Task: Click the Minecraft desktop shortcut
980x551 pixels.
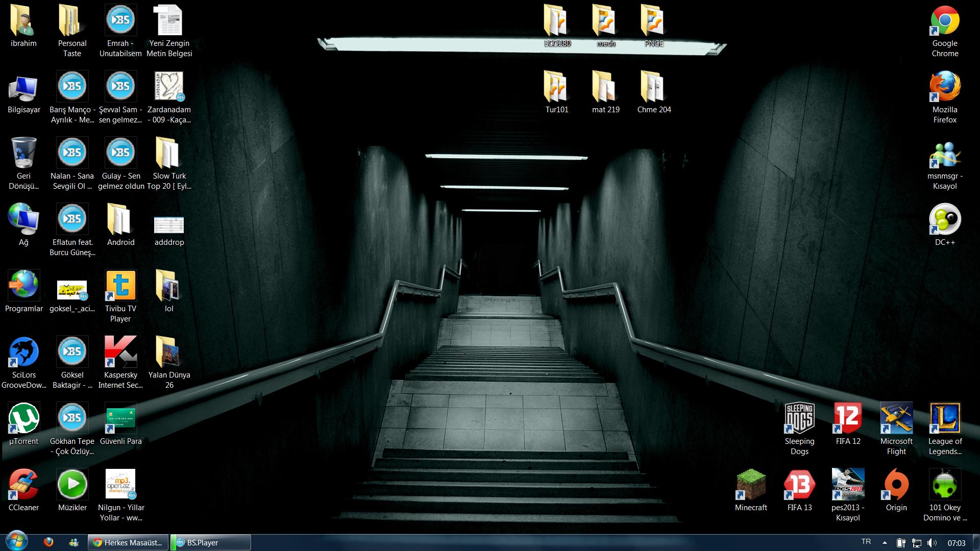Action: [x=751, y=485]
